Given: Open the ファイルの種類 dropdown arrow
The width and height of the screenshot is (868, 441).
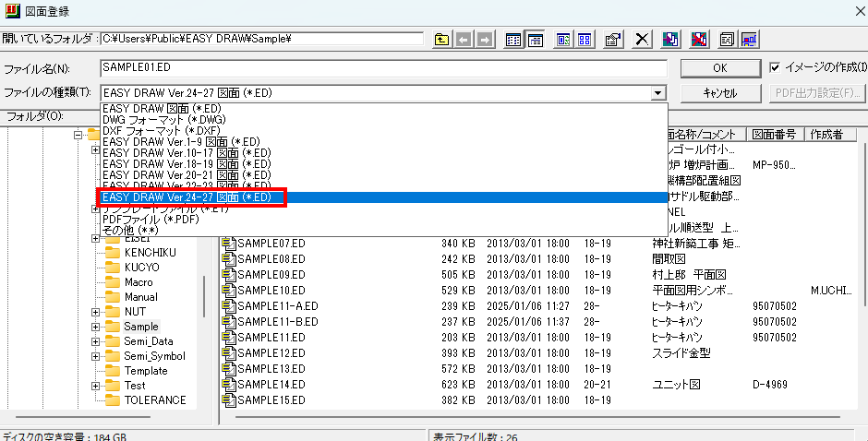Looking at the screenshot, I should coord(657,93).
